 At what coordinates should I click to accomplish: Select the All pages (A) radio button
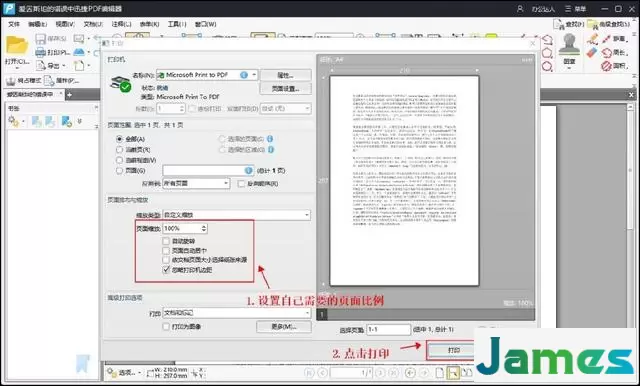tap(119, 139)
